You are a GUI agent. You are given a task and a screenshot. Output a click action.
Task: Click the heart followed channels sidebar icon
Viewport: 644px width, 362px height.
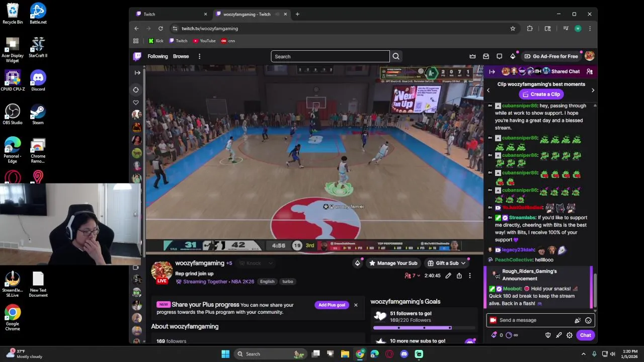click(136, 103)
